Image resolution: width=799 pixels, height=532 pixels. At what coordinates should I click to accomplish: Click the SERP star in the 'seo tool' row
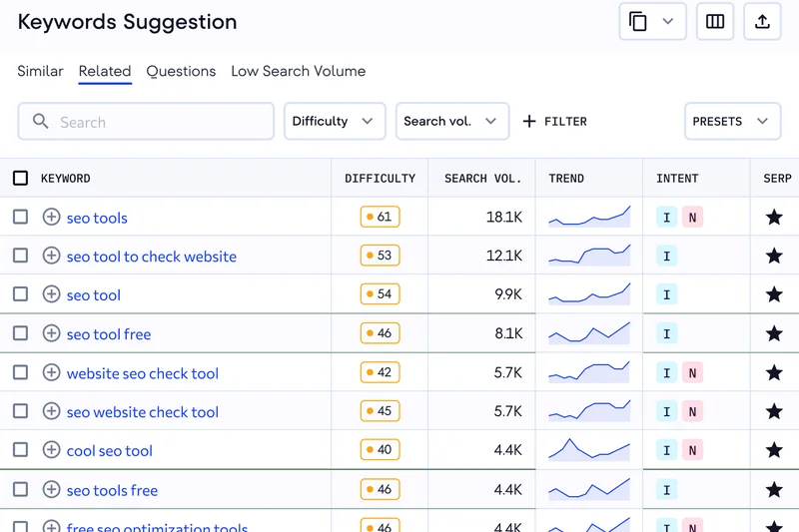click(x=774, y=294)
